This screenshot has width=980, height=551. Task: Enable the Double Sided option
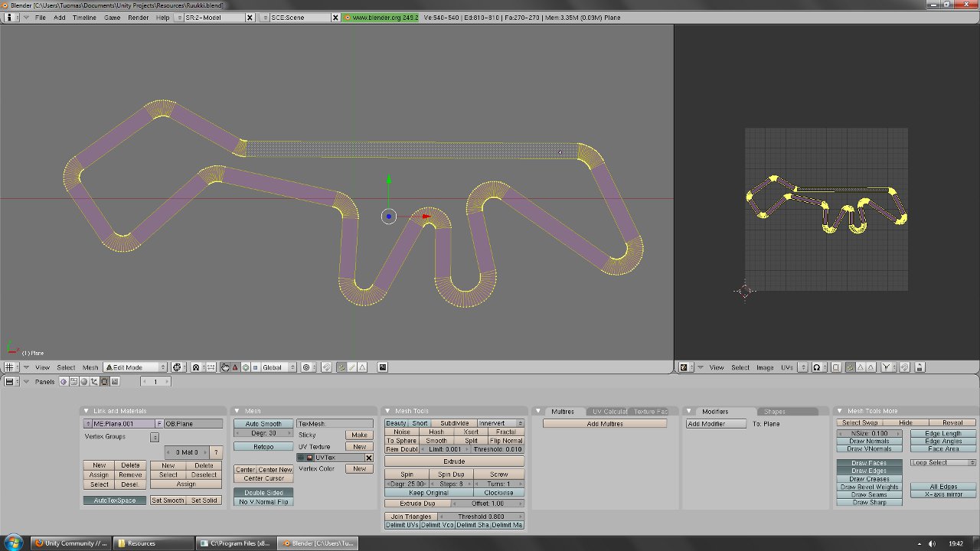pos(263,493)
